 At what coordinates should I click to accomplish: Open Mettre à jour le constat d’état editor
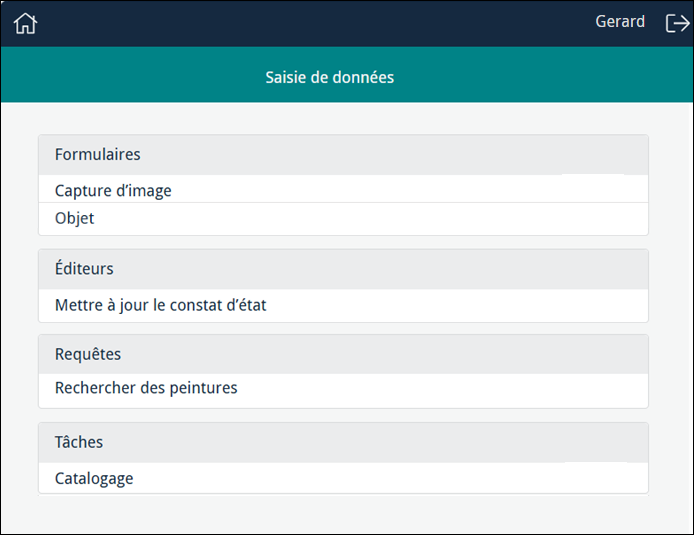click(x=343, y=305)
